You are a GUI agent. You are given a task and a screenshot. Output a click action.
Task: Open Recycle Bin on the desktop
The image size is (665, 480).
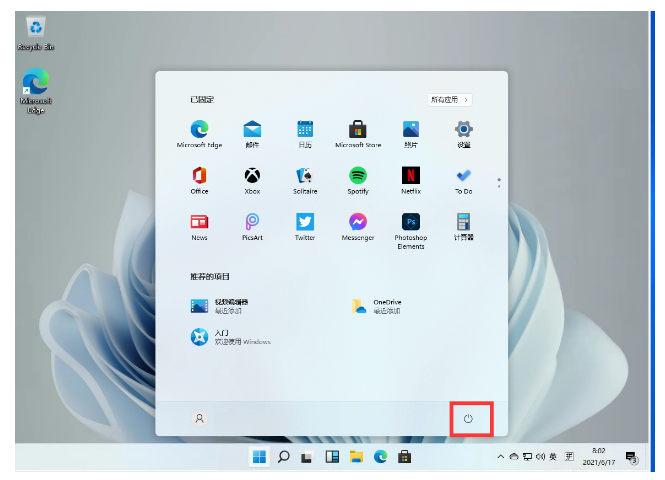point(35,30)
